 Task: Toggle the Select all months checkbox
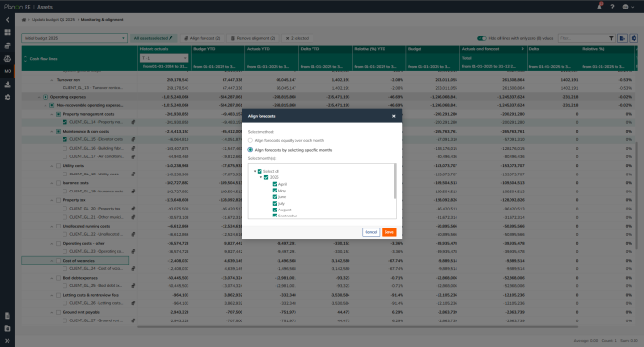pyautogui.click(x=259, y=171)
